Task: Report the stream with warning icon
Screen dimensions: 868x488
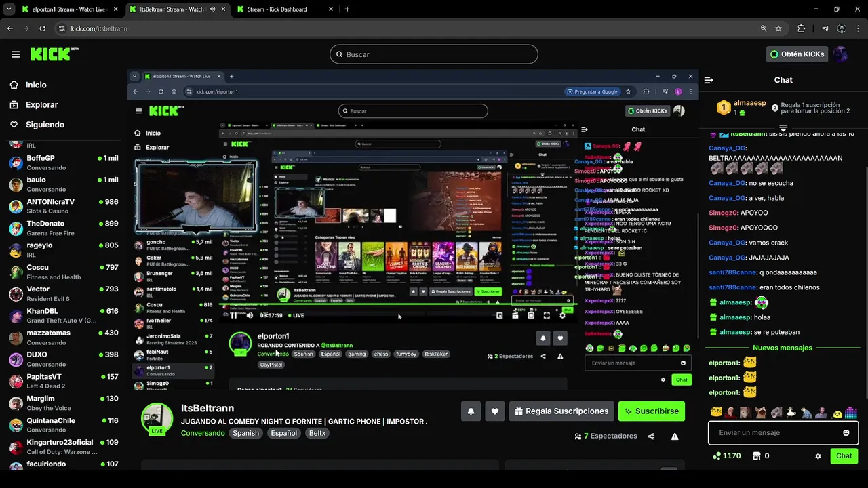Action: pyautogui.click(x=675, y=436)
